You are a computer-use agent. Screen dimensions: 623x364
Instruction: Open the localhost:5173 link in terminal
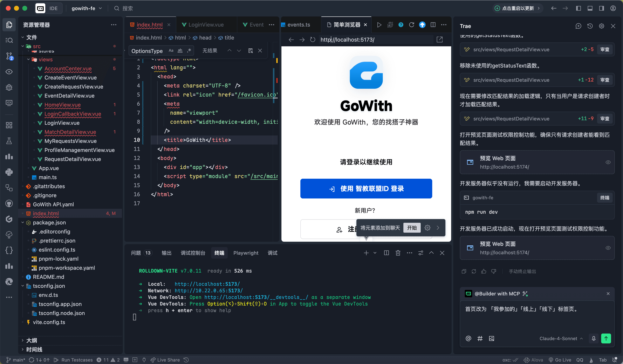point(207,284)
